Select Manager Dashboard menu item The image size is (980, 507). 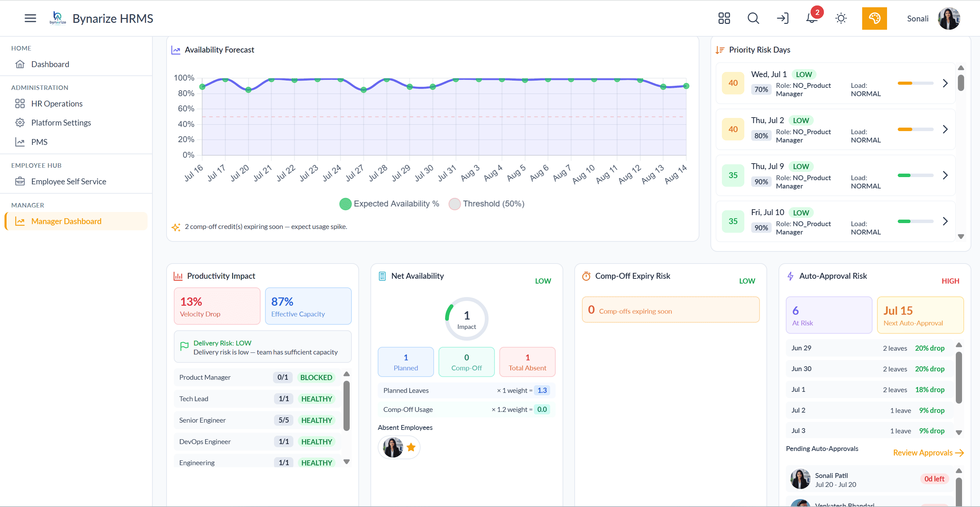(x=76, y=221)
